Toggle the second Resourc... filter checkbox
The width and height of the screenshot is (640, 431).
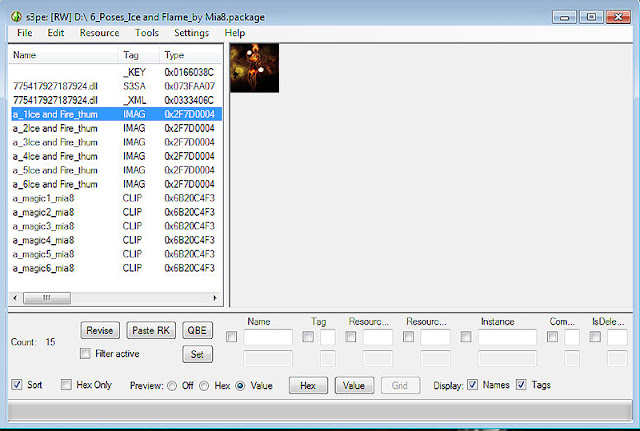tap(409, 337)
